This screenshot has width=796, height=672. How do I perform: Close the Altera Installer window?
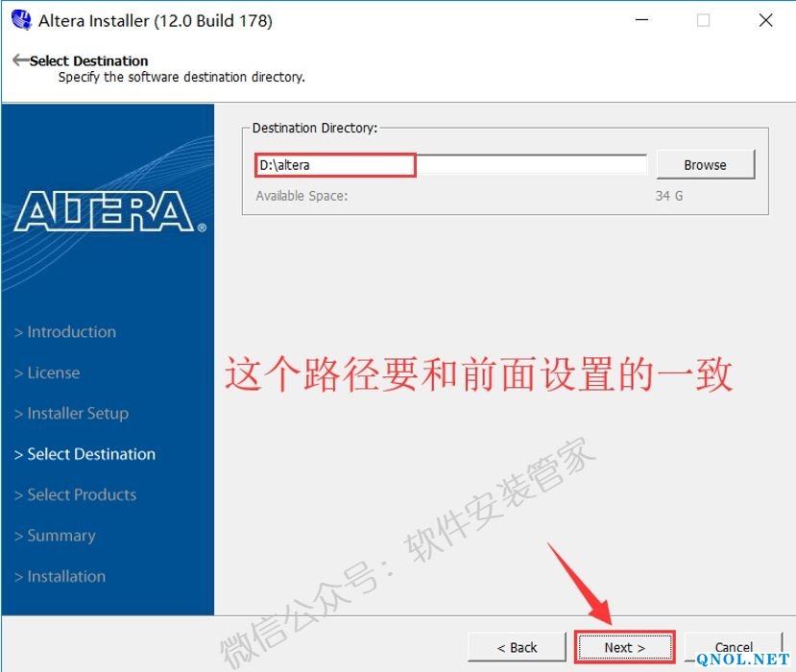765,20
